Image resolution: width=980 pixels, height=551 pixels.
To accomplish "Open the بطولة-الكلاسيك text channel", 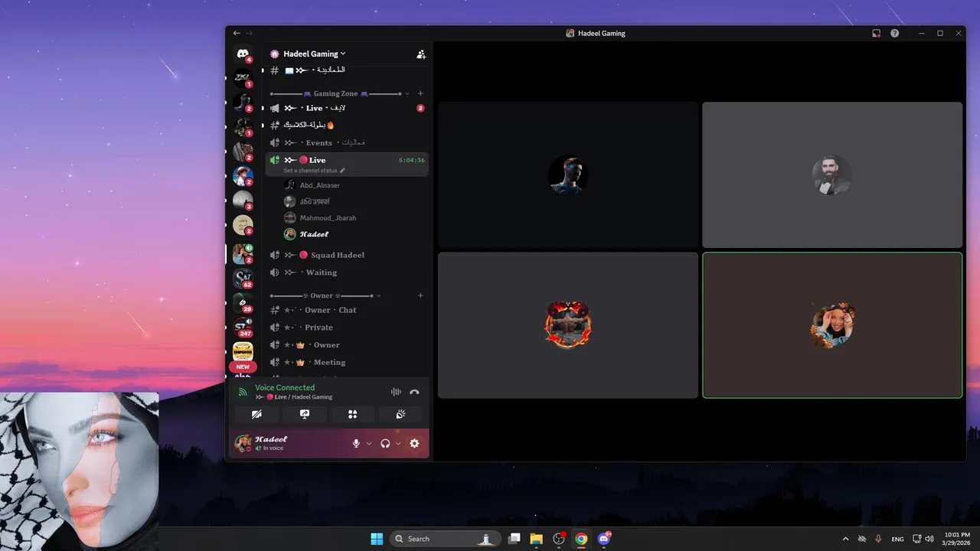I will 347,125.
